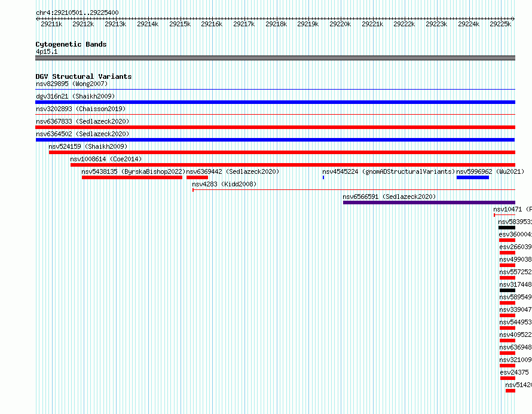Select the short red bar under nsv5142
532x414 pixels.
point(510,391)
